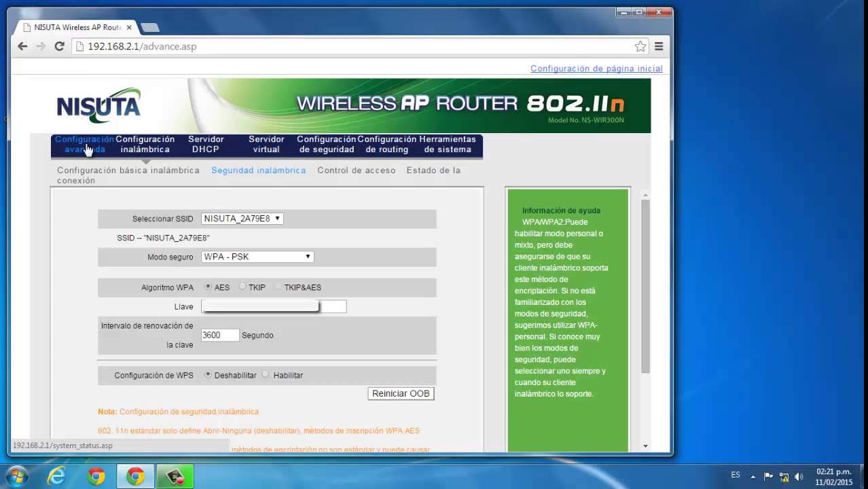This screenshot has width=868, height=489.
Task: Open the Servidor DHCP menu
Action: pyautogui.click(x=206, y=144)
